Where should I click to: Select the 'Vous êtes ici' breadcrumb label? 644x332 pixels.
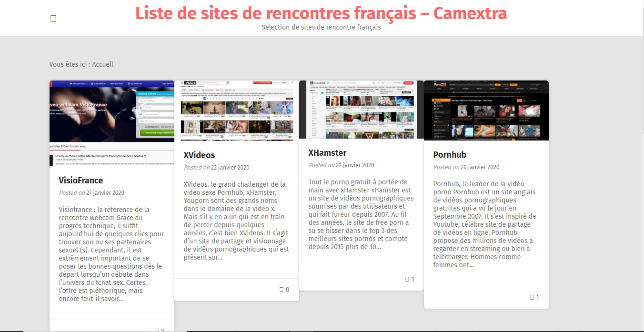(69, 64)
